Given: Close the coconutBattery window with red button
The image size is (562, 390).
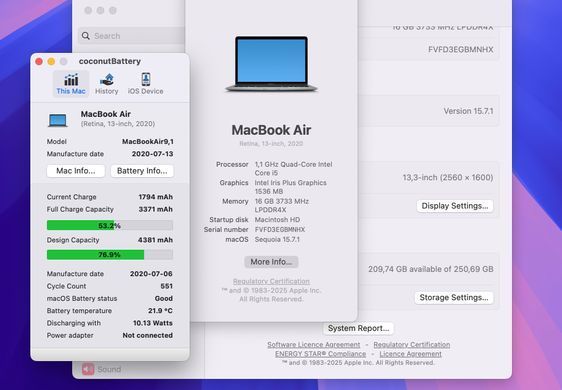Looking at the screenshot, I should click(39, 62).
